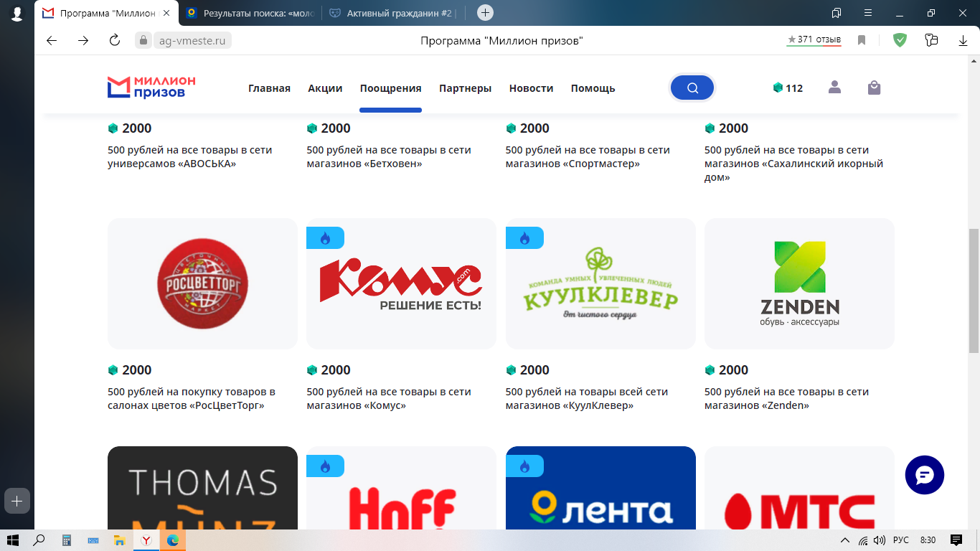Open Microsoft Edge from the taskbar
980x551 pixels.
[173, 540]
